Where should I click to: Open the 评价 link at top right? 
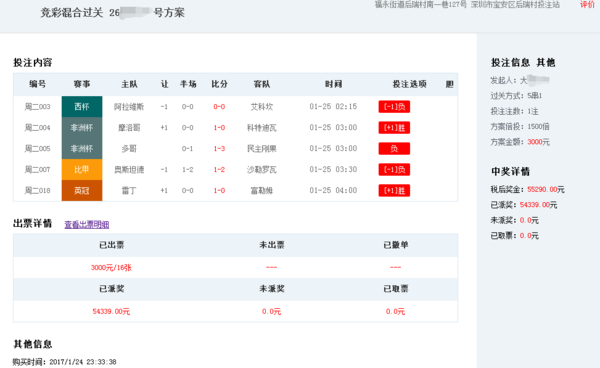click(x=587, y=5)
